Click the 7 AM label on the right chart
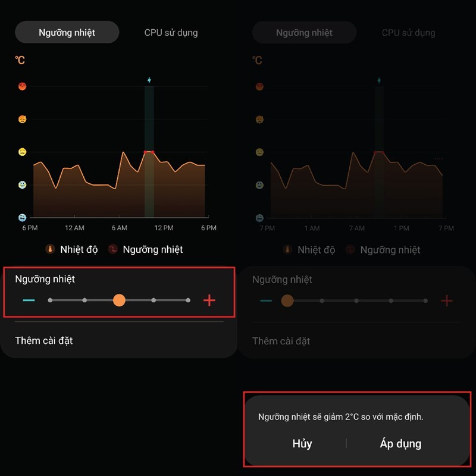Viewport: 476px width, 476px height. (356, 228)
